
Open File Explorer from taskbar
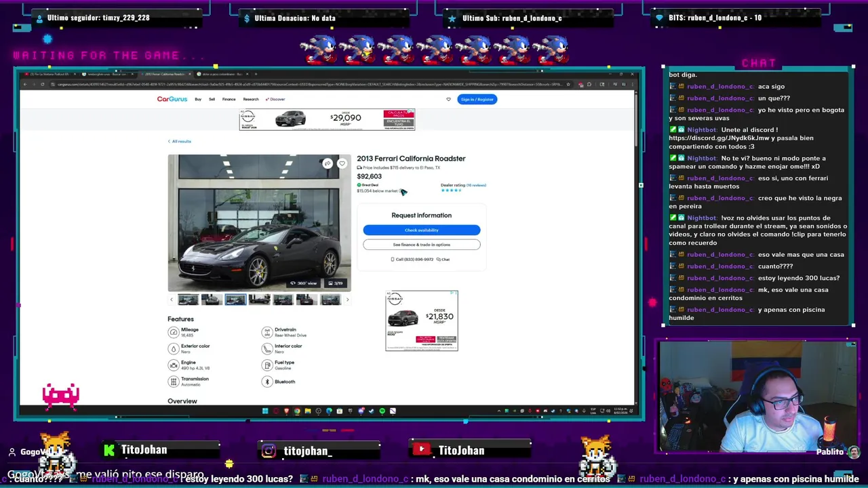coord(308,411)
